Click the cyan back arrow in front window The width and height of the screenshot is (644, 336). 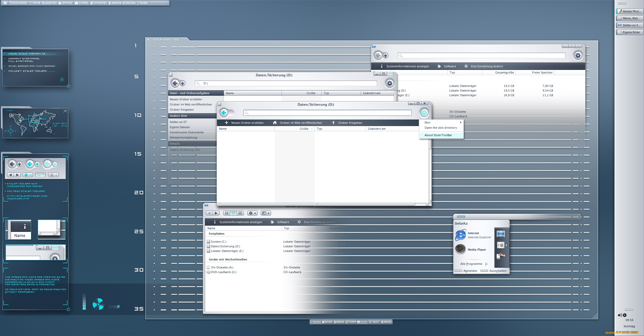point(224,113)
